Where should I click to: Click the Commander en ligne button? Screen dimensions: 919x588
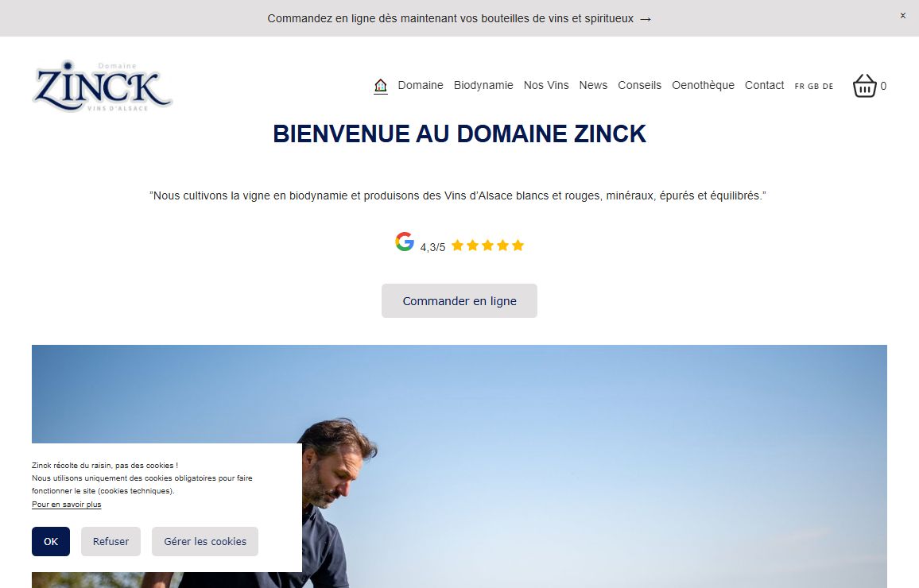(x=459, y=301)
